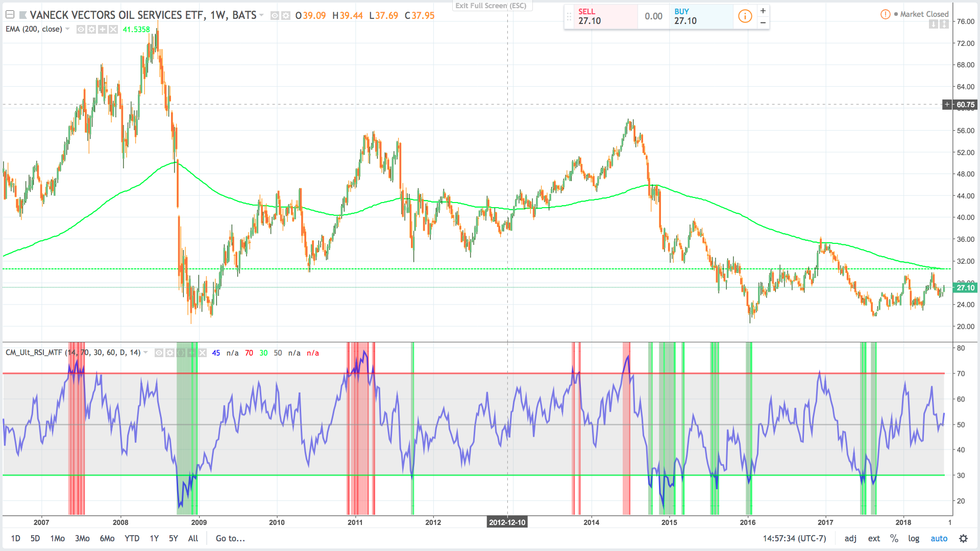Increase order quantity with plus stepper
Viewport: 980px width, 551px height.
click(763, 11)
